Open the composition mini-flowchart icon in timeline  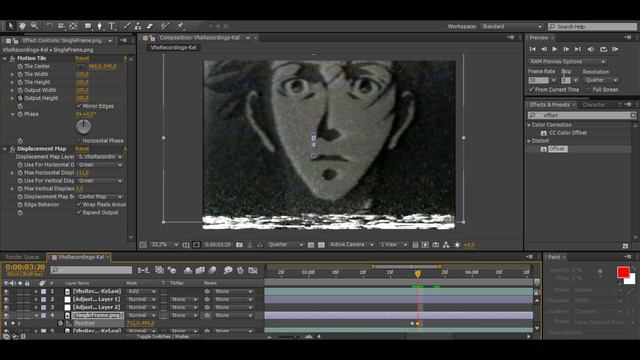coord(143,270)
